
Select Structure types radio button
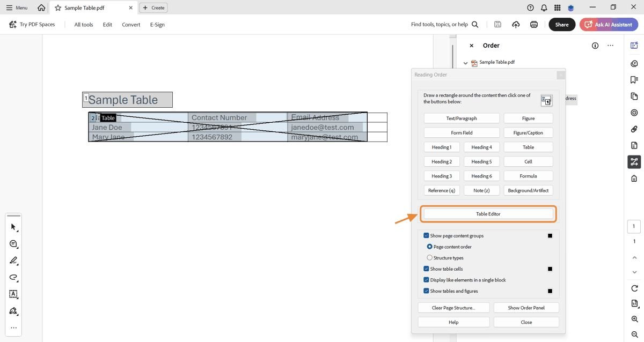click(429, 258)
